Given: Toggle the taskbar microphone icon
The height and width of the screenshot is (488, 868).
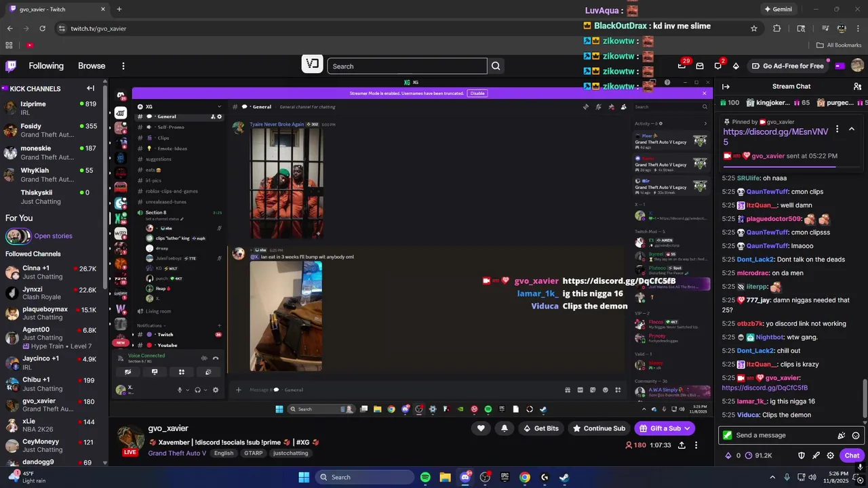Looking at the screenshot, I should tap(787, 477).
